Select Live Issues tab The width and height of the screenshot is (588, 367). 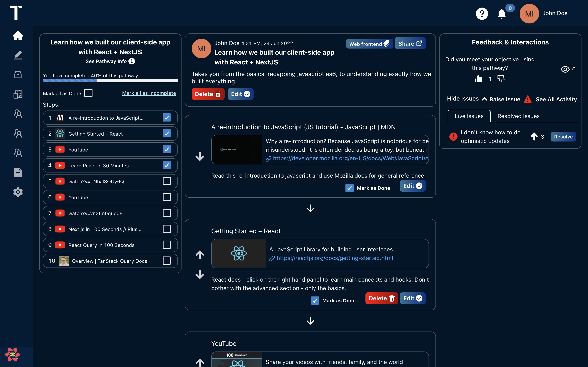click(469, 116)
